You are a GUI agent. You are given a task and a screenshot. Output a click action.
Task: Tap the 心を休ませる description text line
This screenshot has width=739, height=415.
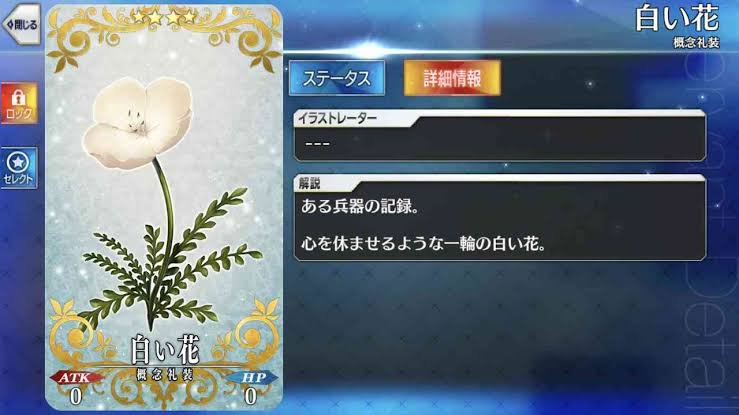coord(423,244)
